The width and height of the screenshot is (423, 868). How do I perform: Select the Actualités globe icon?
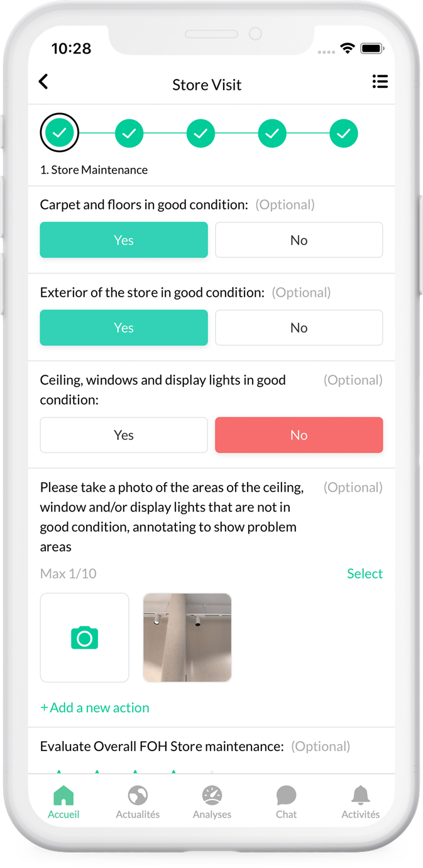point(138,801)
